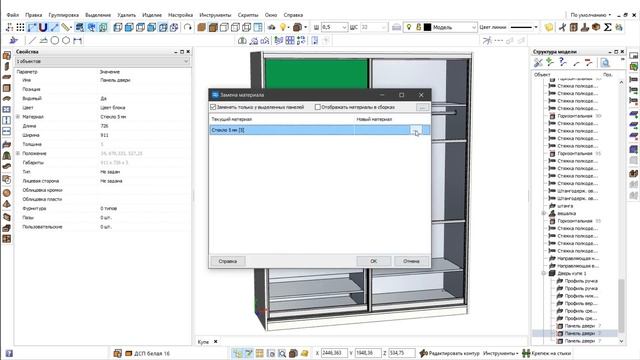Click the blue help icon in the bottom-left corner
640x360 pixels.
(9, 353)
